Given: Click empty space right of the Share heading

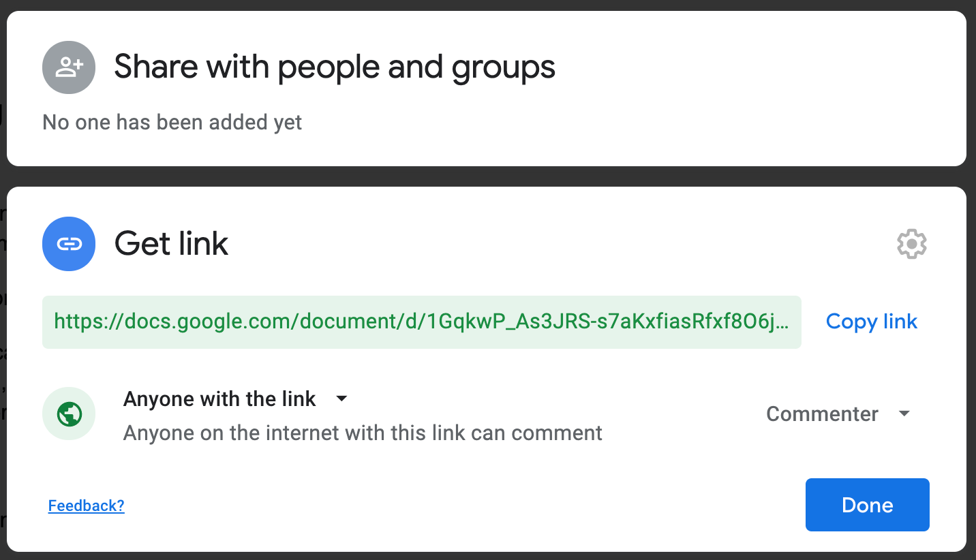Looking at the screenshot, I should [x=750, y=67].
